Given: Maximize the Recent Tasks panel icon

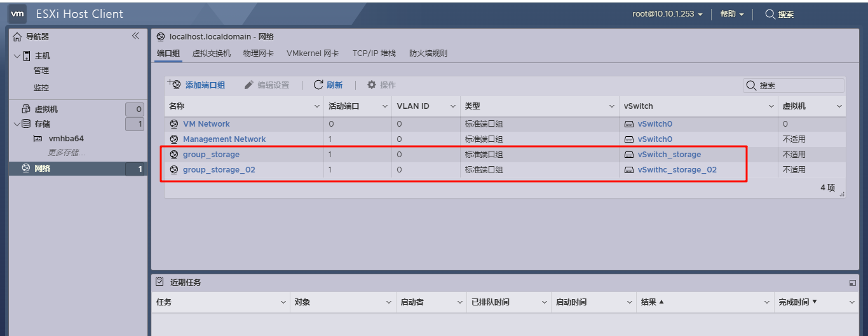Looking at the screenshot, I should [x=852, y=283].
